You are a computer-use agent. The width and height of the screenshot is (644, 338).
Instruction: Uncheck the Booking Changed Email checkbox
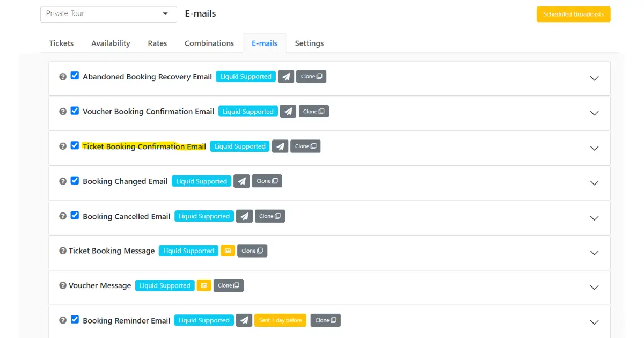(75, 180)
